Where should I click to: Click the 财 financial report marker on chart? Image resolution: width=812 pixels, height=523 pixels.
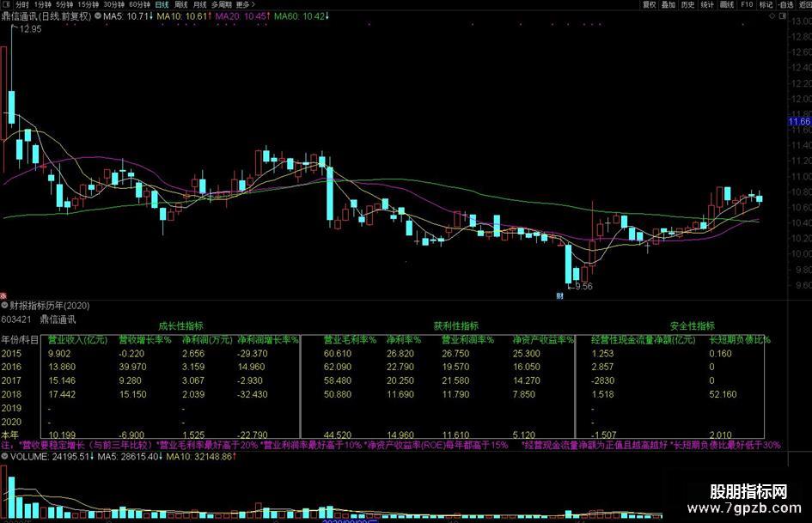(x=559, y=295)
